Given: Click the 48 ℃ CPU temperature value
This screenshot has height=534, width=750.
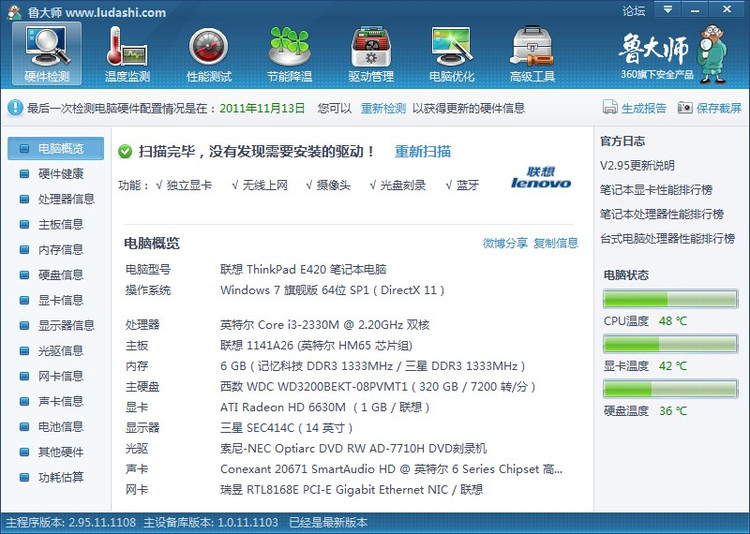Looking at the screenshot, I should tap(673, 321).
